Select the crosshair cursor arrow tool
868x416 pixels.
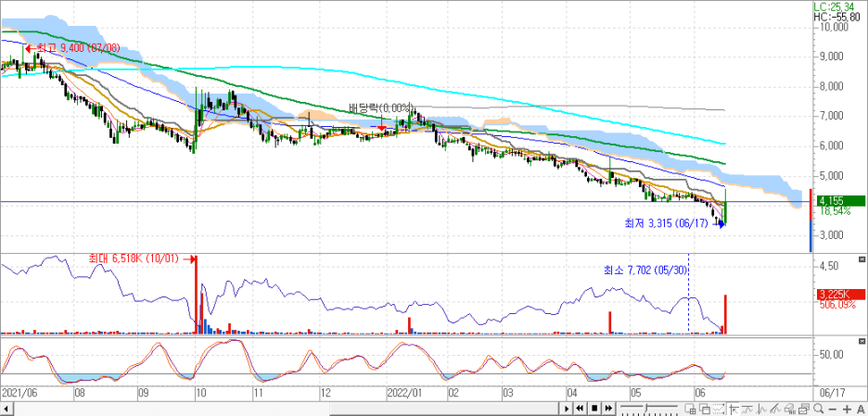pos(733,410)
